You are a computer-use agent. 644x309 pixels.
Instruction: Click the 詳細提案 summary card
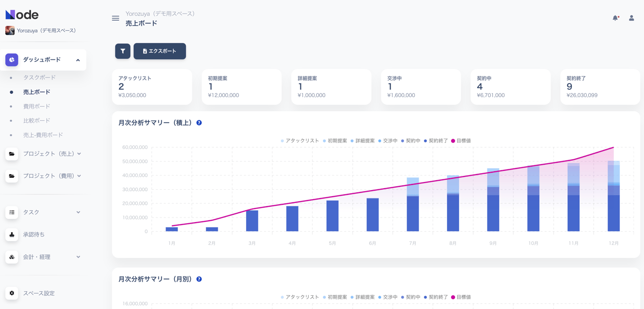[x=331, y=87]
